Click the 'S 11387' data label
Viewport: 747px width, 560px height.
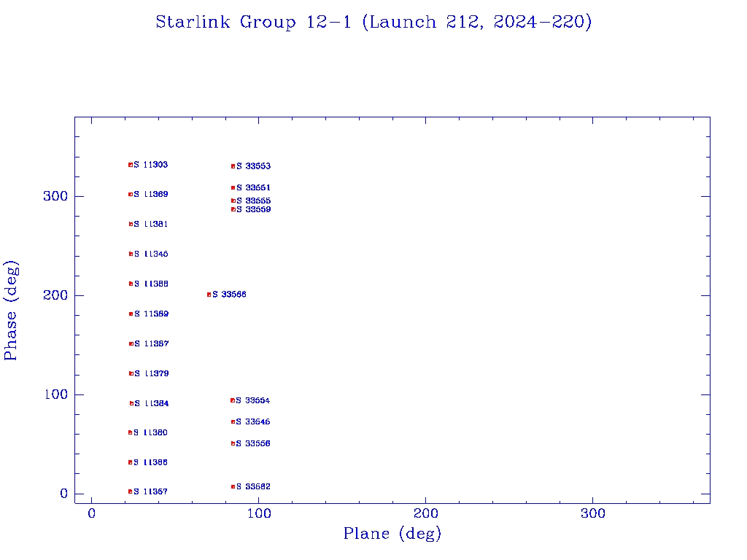coord(152,344)
